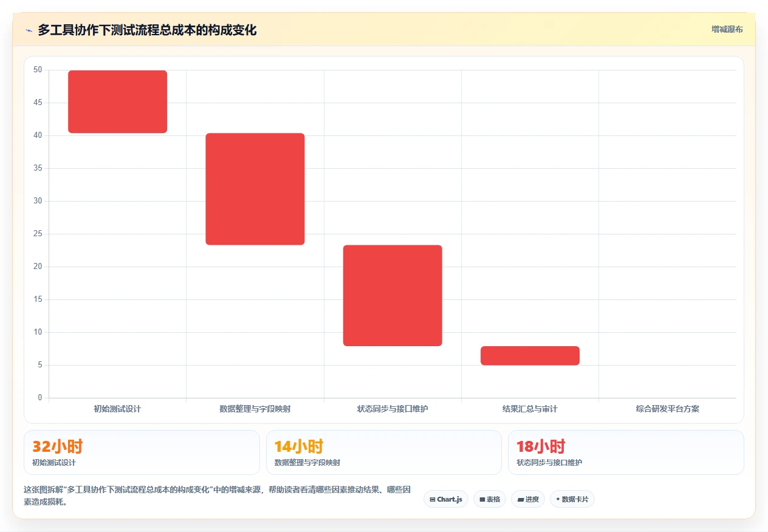
Task: Click the lightning icon beside the chart title
Action: [29, 30]
